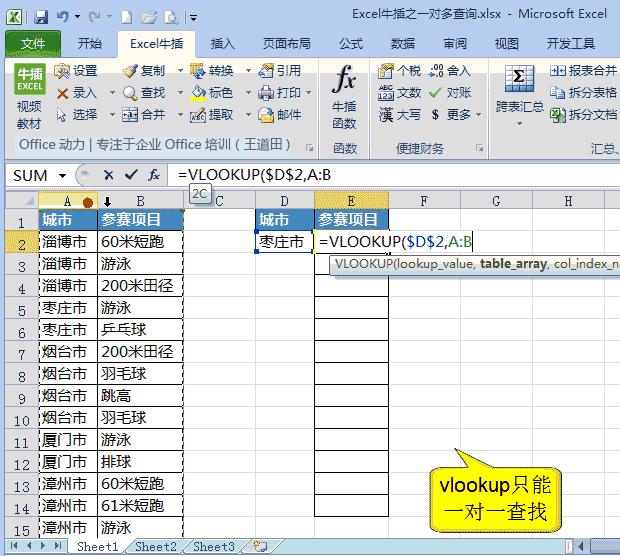Click the formula bar input showing =VLOOKUP
The height and width of the screenshot is (556, 620).
click(395, 174)
